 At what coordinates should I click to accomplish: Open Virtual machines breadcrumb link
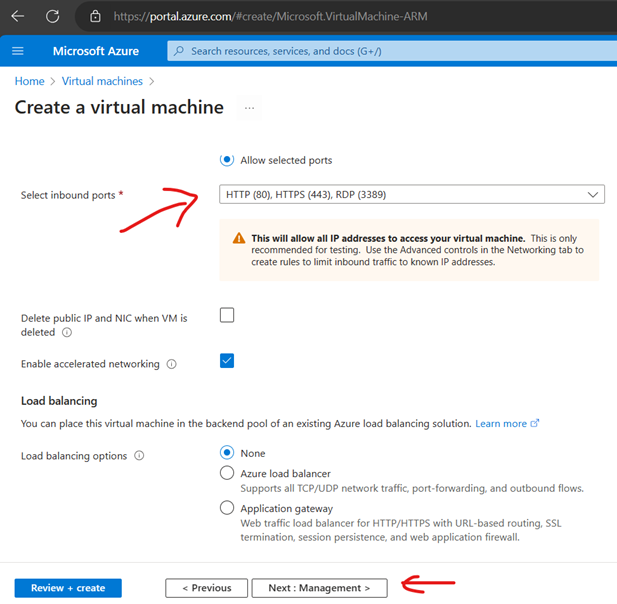pos(102,81)
